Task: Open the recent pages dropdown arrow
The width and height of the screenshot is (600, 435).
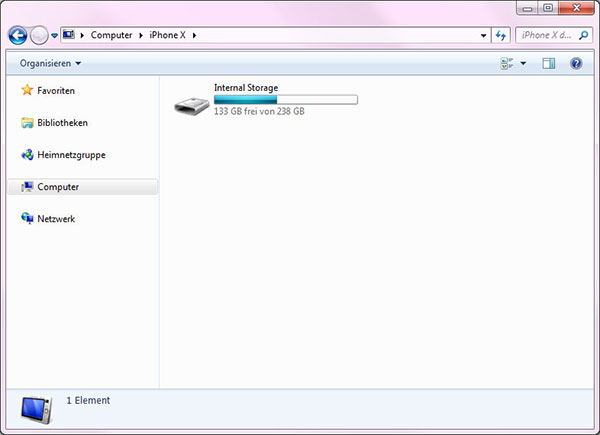Action: point(54,36)
